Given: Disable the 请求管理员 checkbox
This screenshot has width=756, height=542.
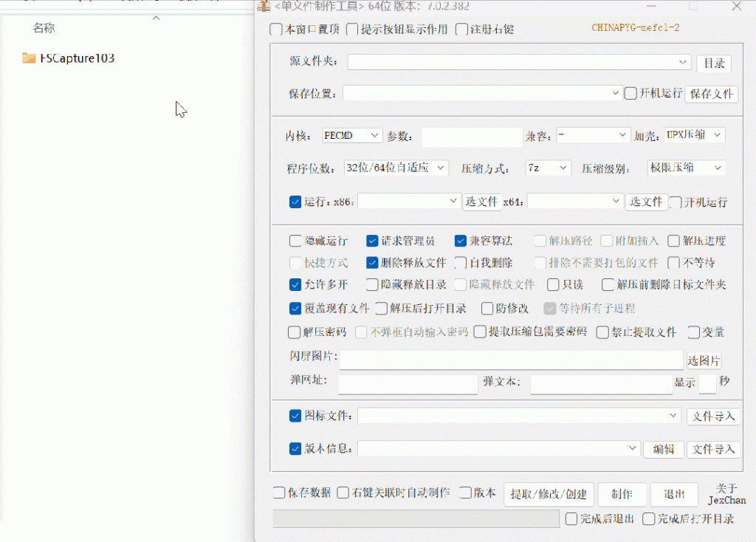Looking at the screenshot, I should [x=372, y=241].
